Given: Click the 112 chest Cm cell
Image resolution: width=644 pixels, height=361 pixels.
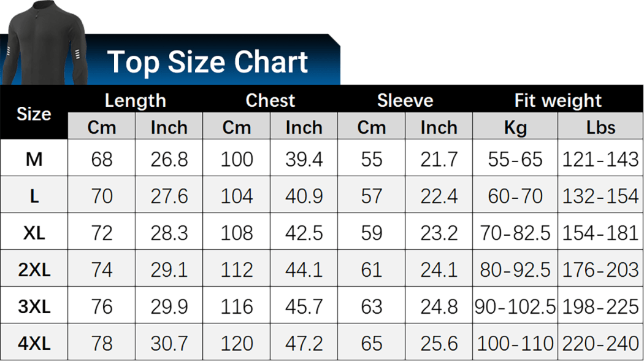Looking at the screenshot, I should [x=237, y=270].
